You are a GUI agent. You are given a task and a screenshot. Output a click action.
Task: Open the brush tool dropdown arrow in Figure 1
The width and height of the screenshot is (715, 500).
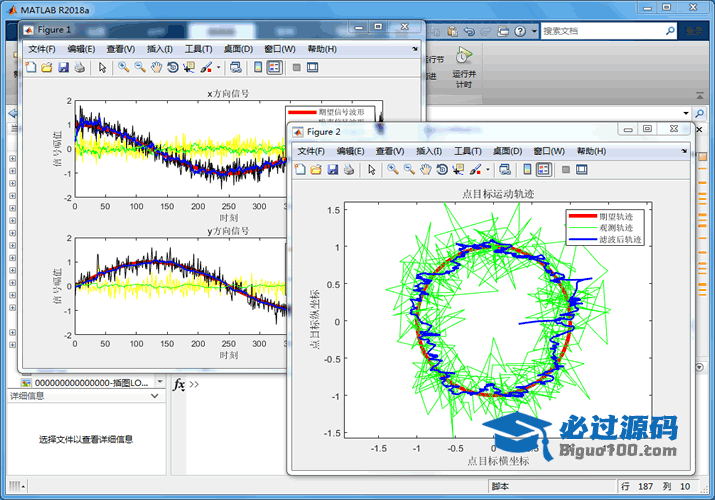coord(219,68)
